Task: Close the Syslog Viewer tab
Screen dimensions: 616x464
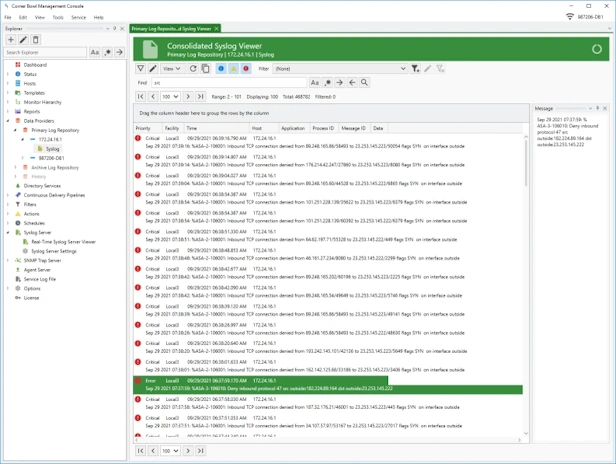Action: pyautogui.click(x=216, y=29)
